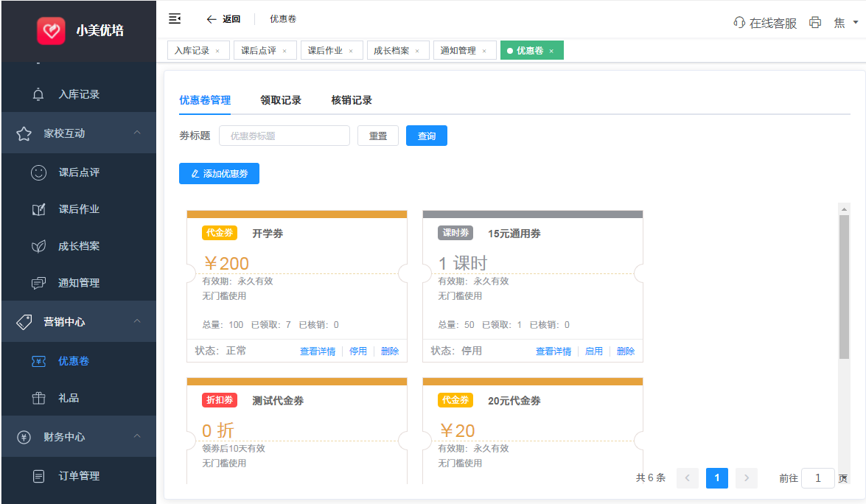Switch to the 核销记录 tab
Screen dimensions: 866x504
click(352, 100)
